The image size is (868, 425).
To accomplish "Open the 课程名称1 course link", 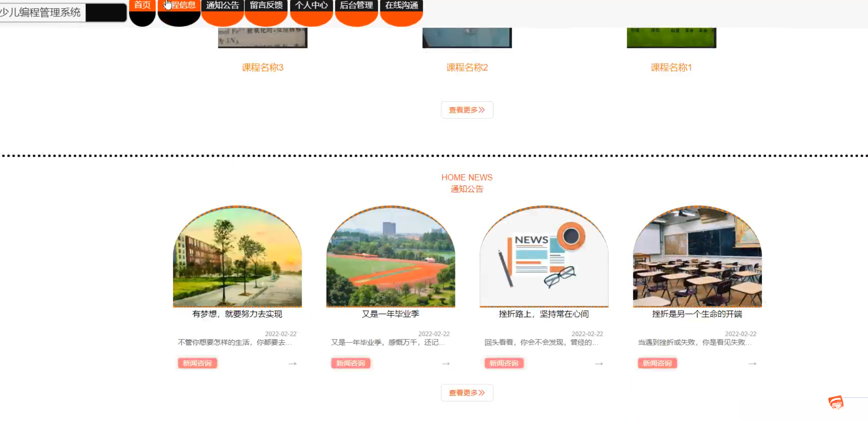I will coord(671,68).
